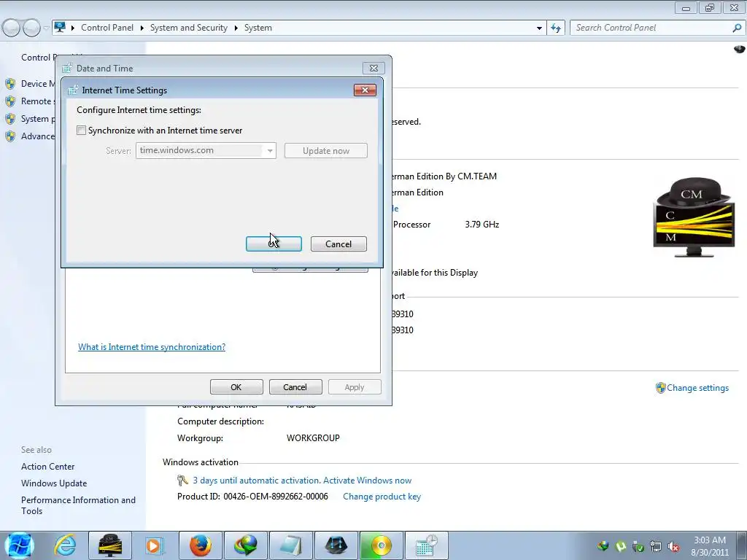Click shield icon next to System protection
This screenshot has width=747, height=560.
click(x=10, y=119)
